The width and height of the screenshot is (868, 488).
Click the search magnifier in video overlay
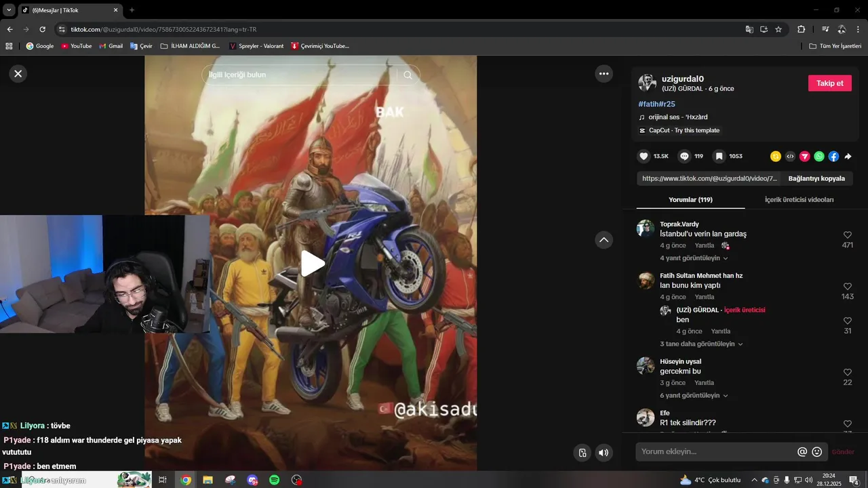(408, 75)
